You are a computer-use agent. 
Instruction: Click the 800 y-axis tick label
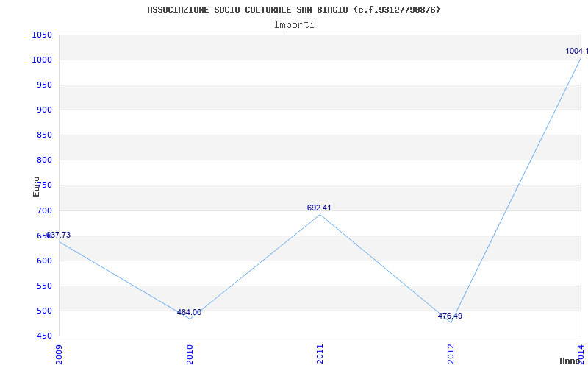[x=44, y=160]
